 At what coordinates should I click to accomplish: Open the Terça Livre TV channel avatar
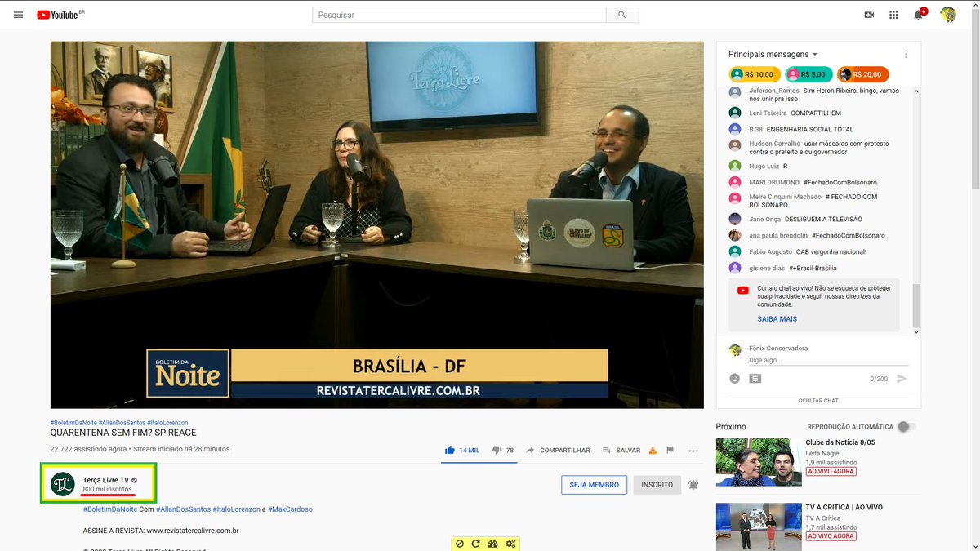tap(63, 484)
